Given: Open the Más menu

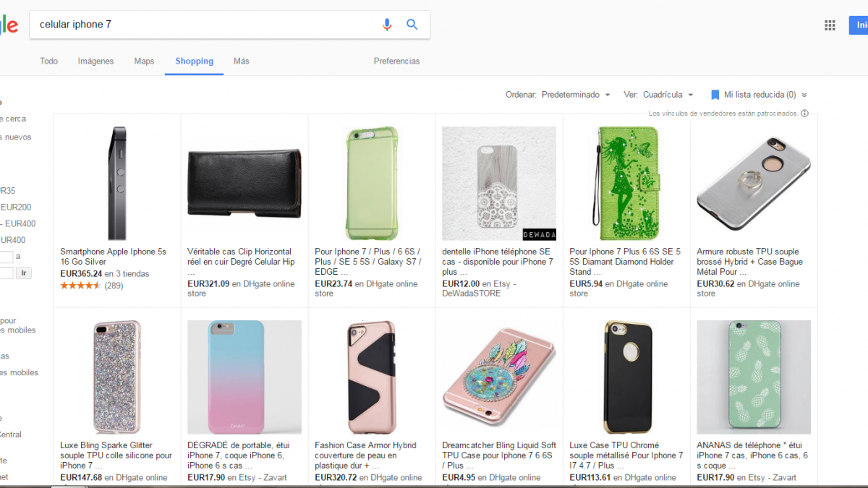Looking at the screenshot, I should 242,61.
